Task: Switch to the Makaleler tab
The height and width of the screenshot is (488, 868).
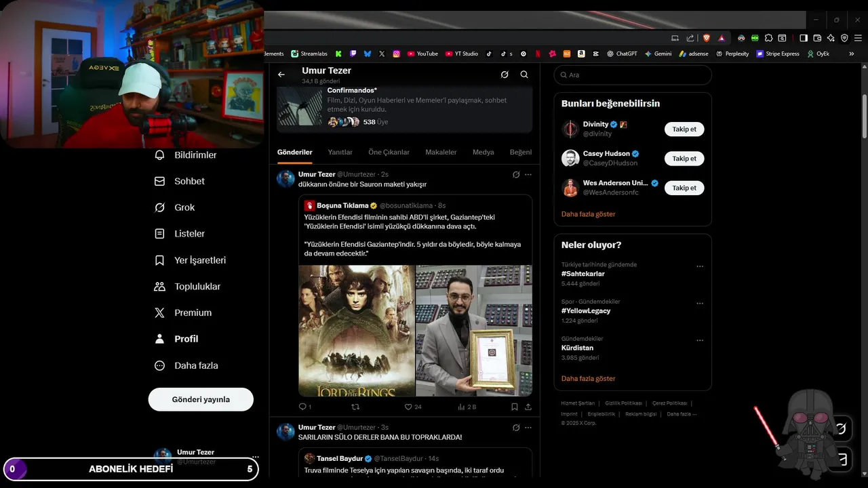Action: coord(441,152)
